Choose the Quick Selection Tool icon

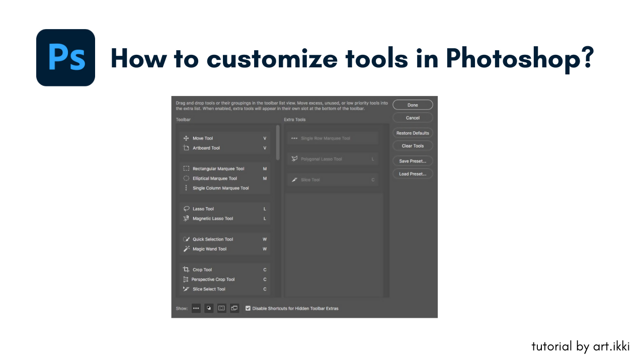coord(186,239)
